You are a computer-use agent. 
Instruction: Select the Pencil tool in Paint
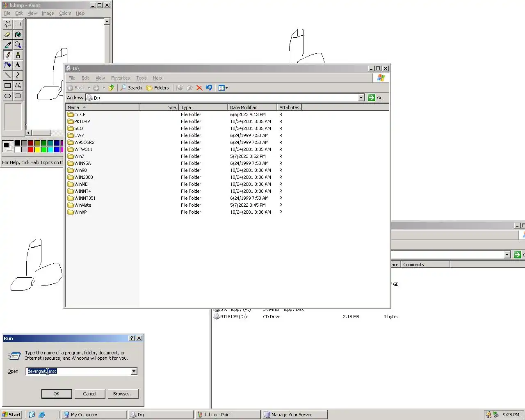[8, 55]
